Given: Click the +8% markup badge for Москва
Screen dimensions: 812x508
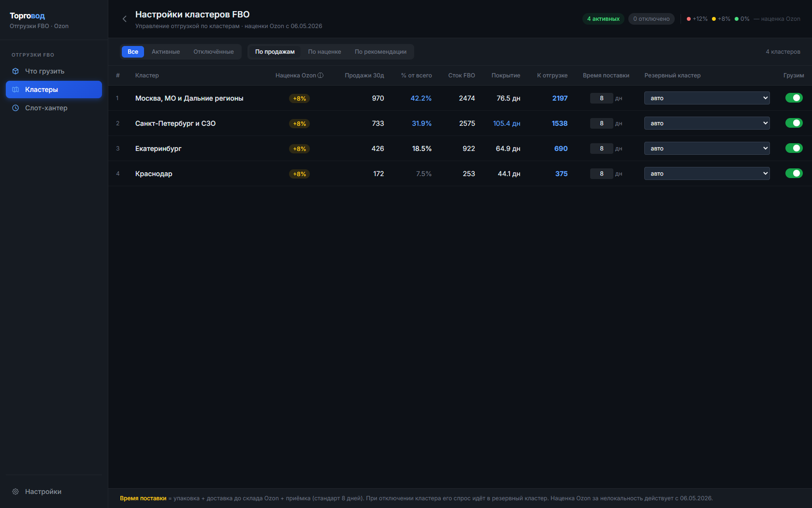Looking at the screenshot, I should pos(300,98).
